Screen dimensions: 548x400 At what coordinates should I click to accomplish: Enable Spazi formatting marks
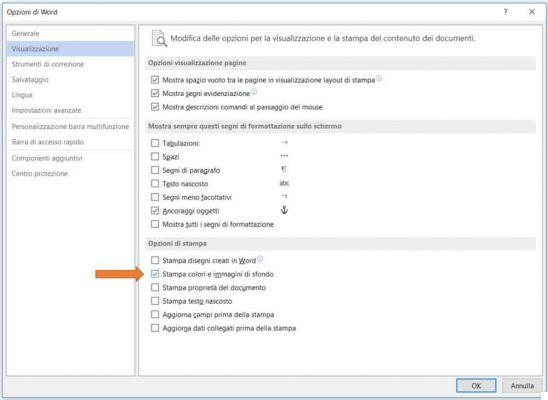[155, 157]
